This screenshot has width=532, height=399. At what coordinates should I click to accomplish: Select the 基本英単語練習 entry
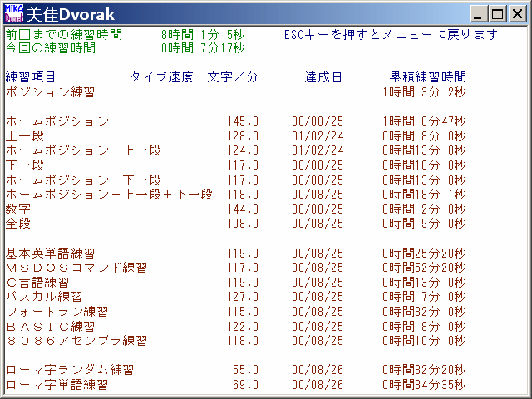(50, 254)
